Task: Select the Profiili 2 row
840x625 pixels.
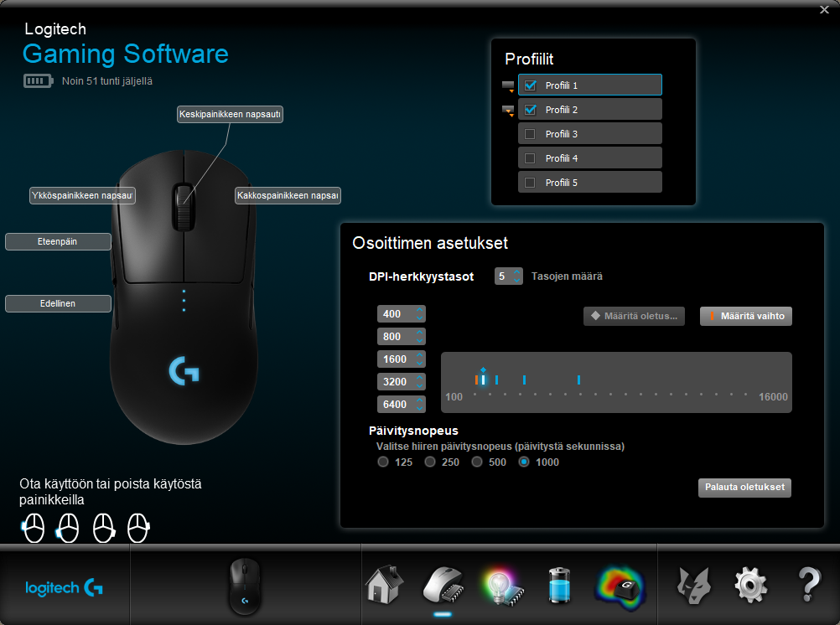Action: click(590, 109)
